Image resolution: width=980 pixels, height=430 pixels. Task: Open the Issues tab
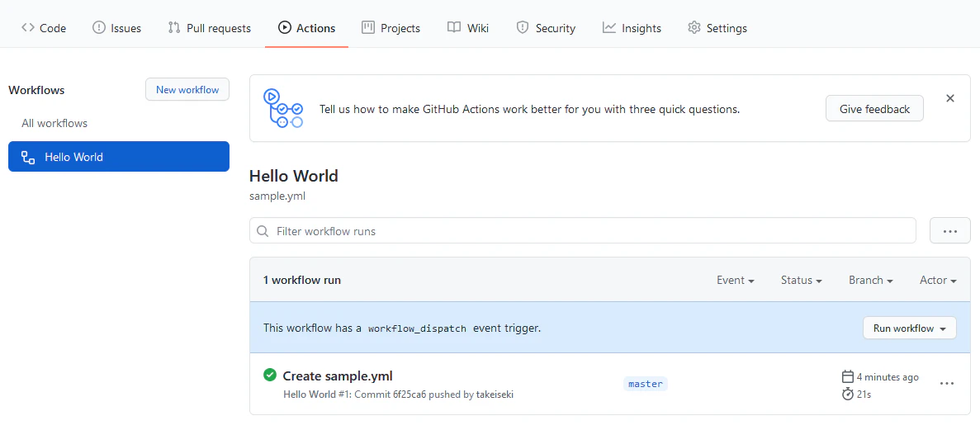pyautogui.click(x=117, y=28)
